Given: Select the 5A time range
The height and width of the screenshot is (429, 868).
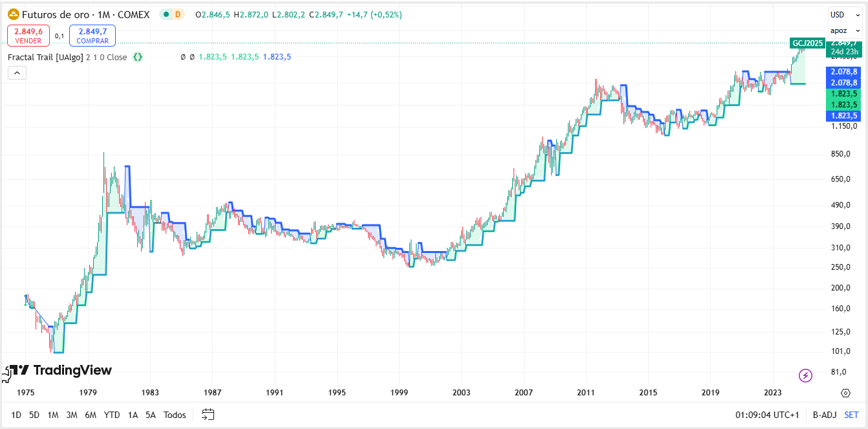Looking at the screenshot, I should point(150,415).
